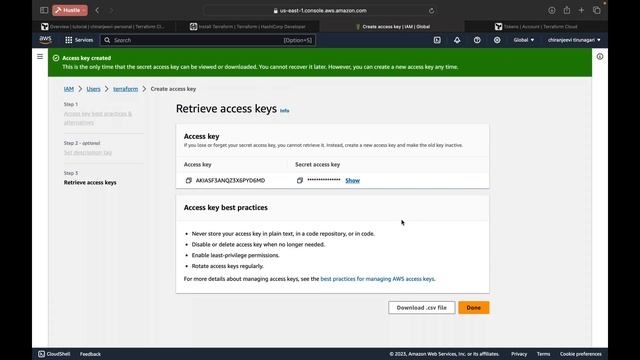Go to the IAM breadcrumb link

69,89
